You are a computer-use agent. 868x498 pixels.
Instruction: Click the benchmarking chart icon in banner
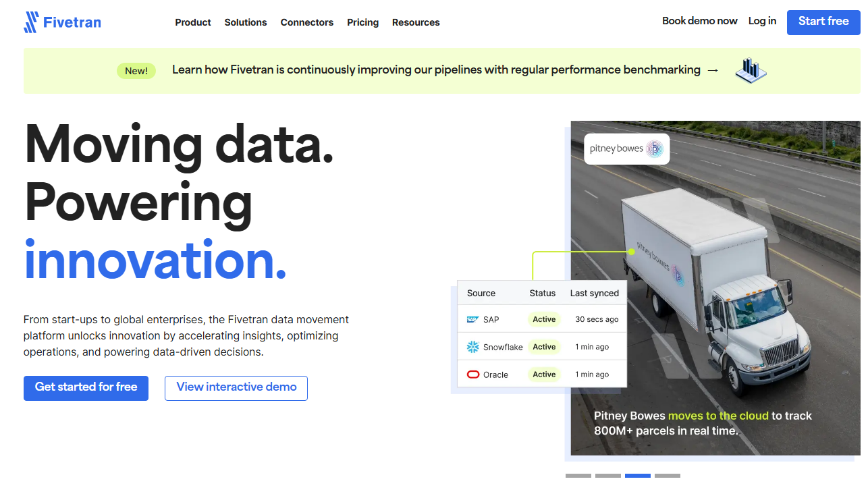(751, 70)
